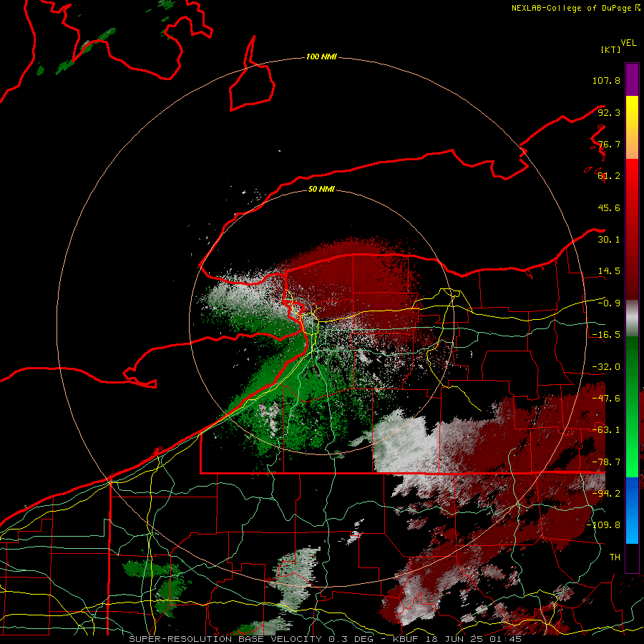Viewport: 644px width, 644px height.
Task: Click the yellow-orange segment of color bar
Action: [632, 127]
